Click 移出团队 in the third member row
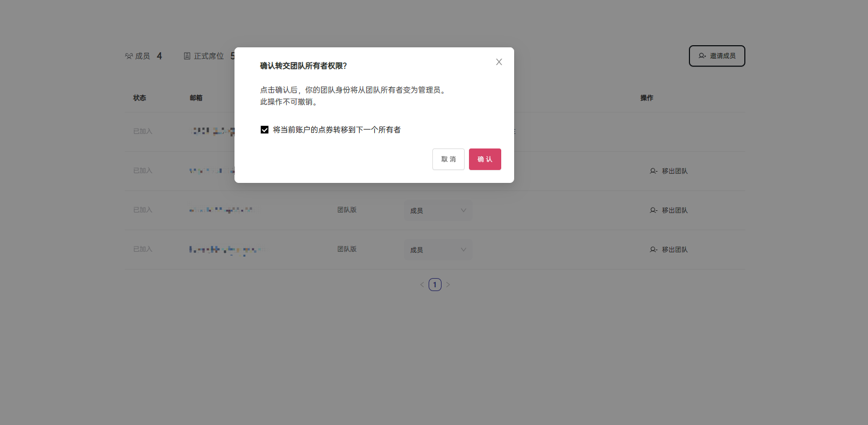This screenshot has width=868, height=425. pos(668,210)
